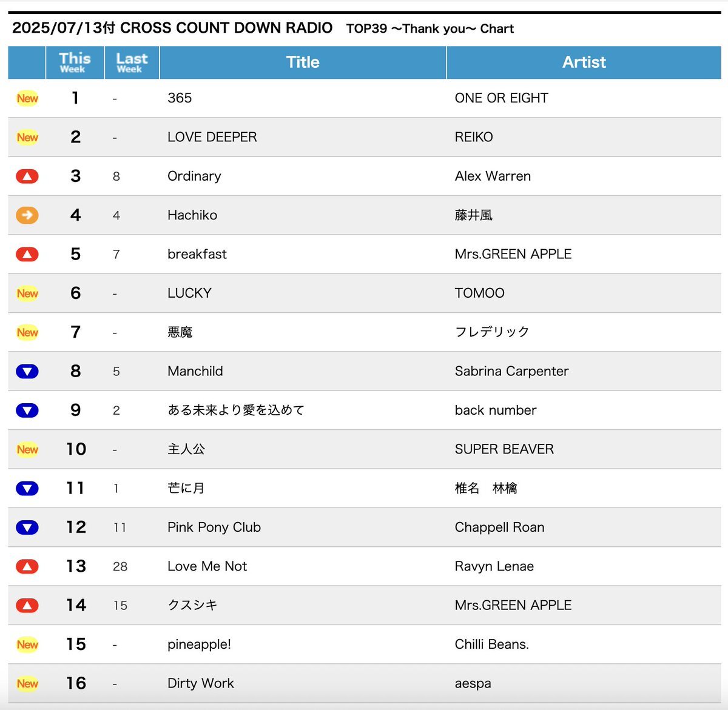Image resolution: width=728 pixels, height=710 pixels.
Task: Click the New badge beside pineapple!
Action: click(27, 645)
